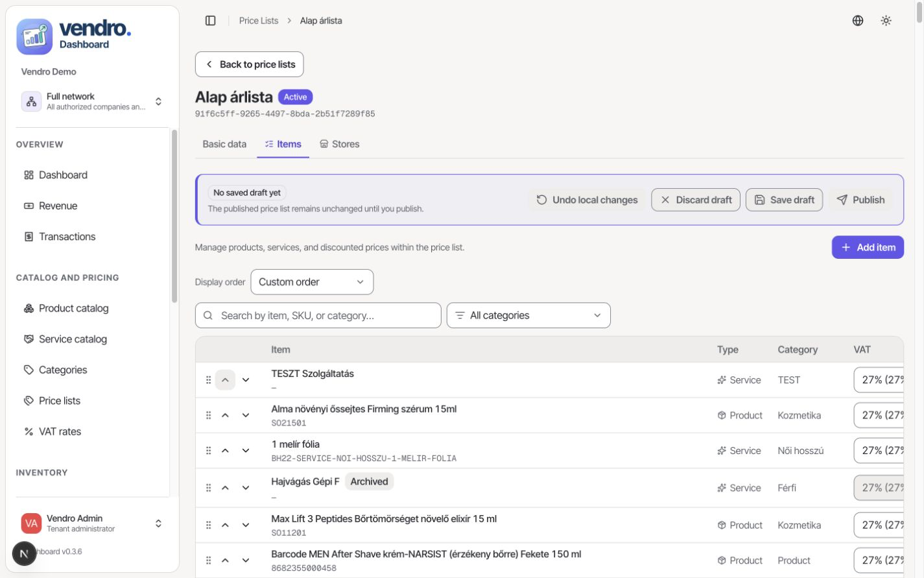Click Back to price lists button
Screen dimensions: 924x578
coord(250,64)
